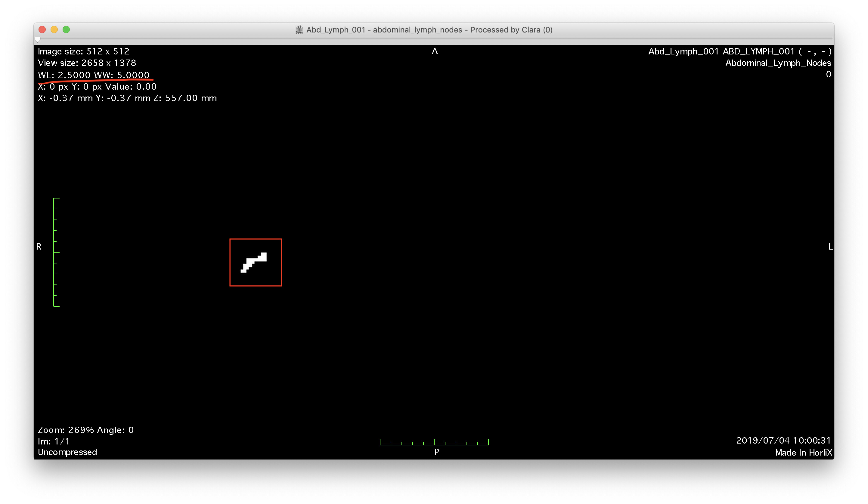Screen dimensions: 868x504
Task: Maximize the viewer with green button
Action: pyautogui.click(x=66, y=29)
